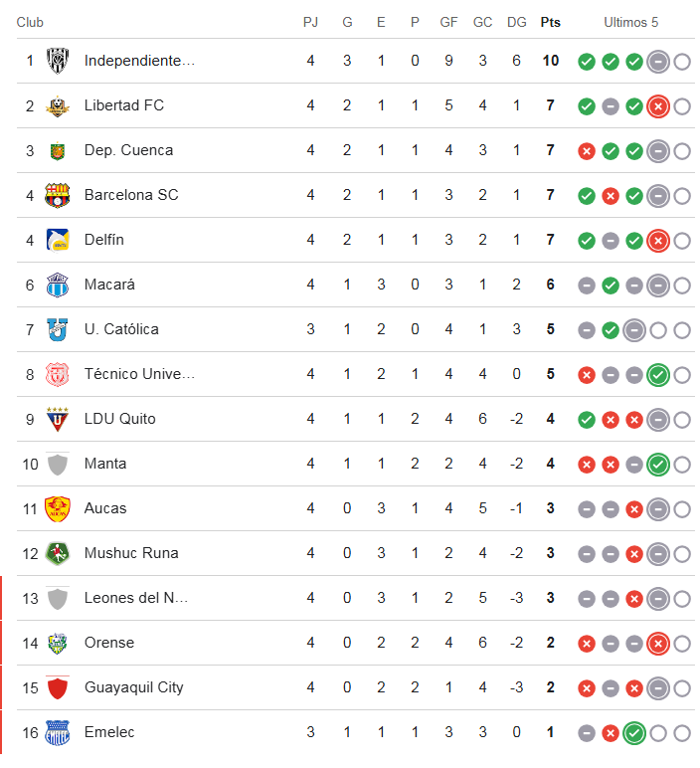Open the Técnico Universitario team link
This screenshot has width=700, height=768.
pyautogui.click(x=139, y=374)
